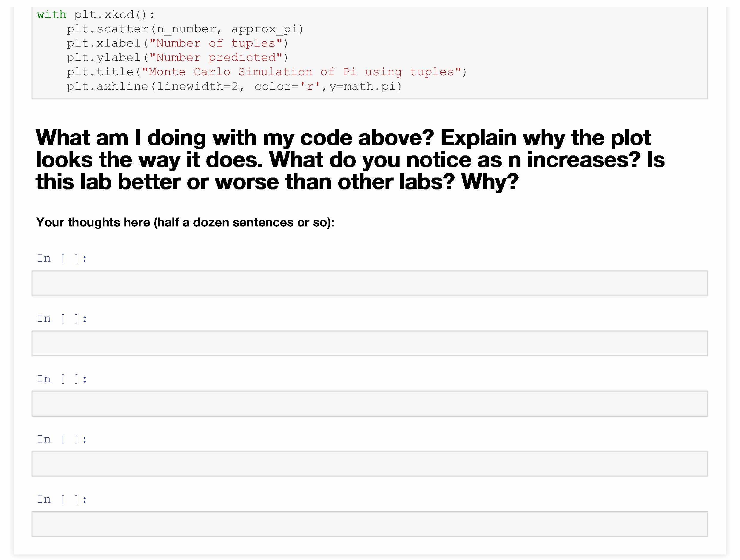Viewport: 740px width, 560px height.
Task: Click the third empty code cell
Action: (x=369, y=403)
